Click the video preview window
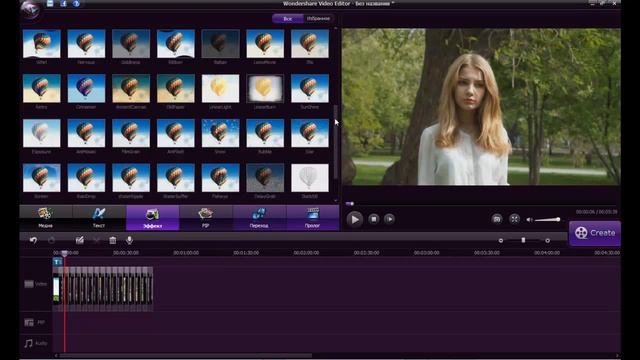Viewport: 640px width, 360px height. 481,107
